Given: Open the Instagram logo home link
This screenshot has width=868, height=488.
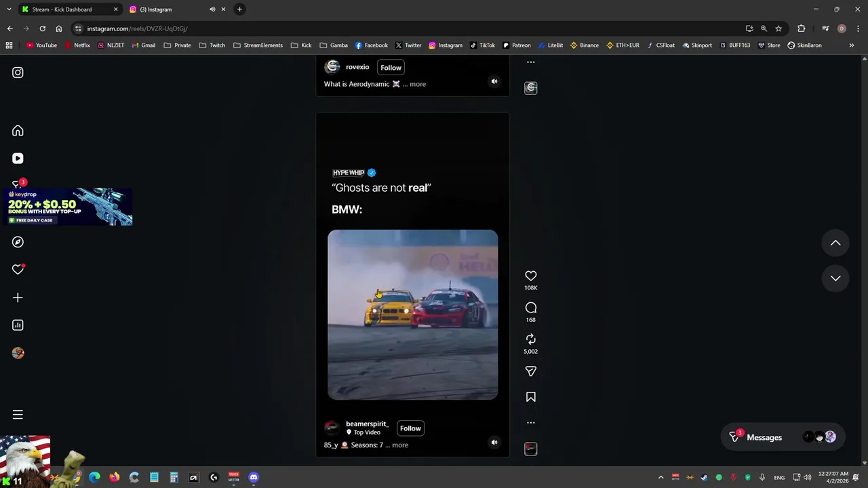Looking at the screenshot, I should click(18, 73).
